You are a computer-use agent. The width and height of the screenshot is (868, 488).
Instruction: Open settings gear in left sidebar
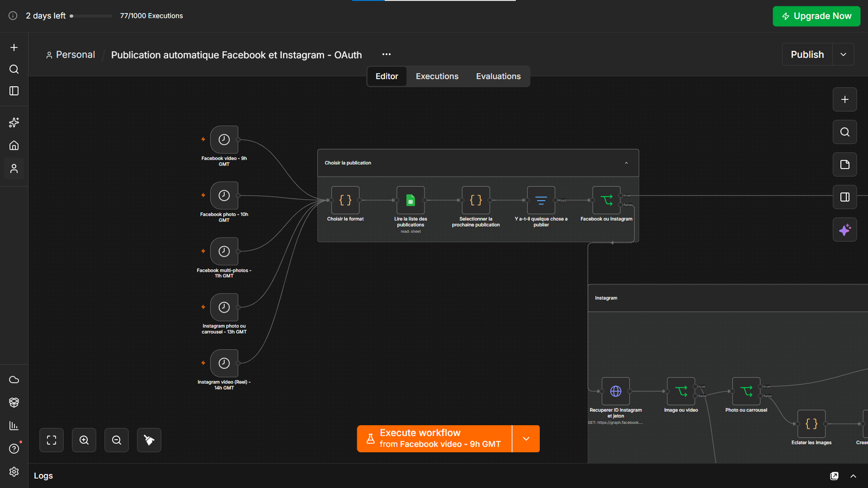coord(14,472)
